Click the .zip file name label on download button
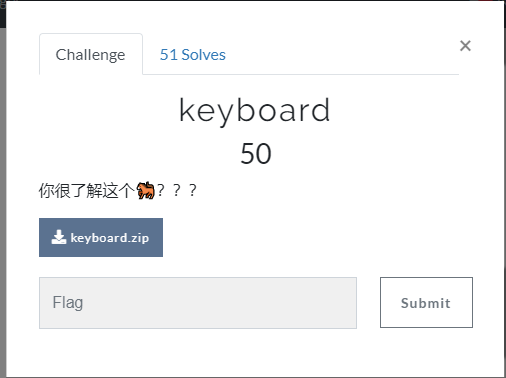 pos(110,238)
